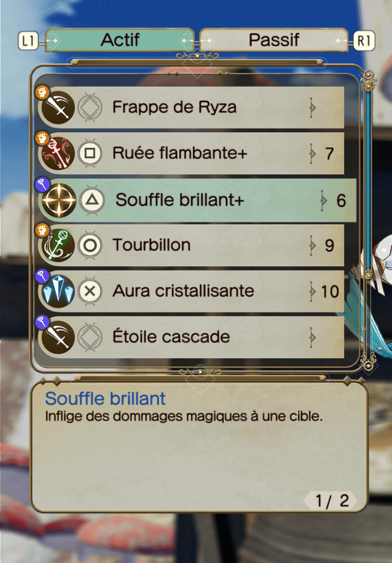Expand the arrow marker on Frappe de Ryza row
Viewport: 392px width, 563px height.
click(312, 108)
